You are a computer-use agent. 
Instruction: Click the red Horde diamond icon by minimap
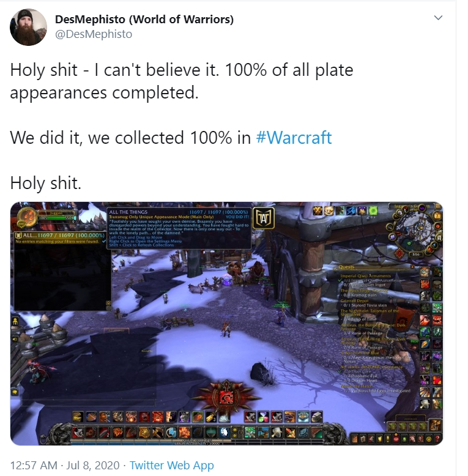399,253
